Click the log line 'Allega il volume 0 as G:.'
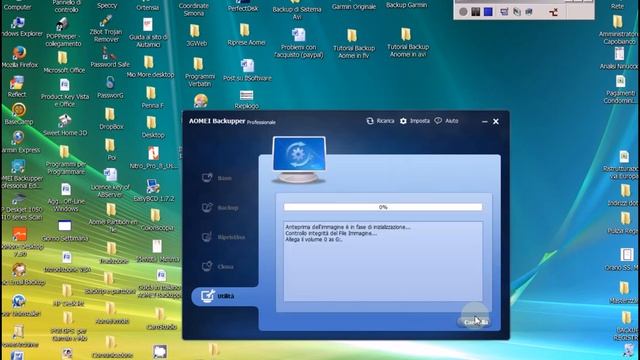The height and width of the screenshot is (360, 640). (x=313, y=240)
